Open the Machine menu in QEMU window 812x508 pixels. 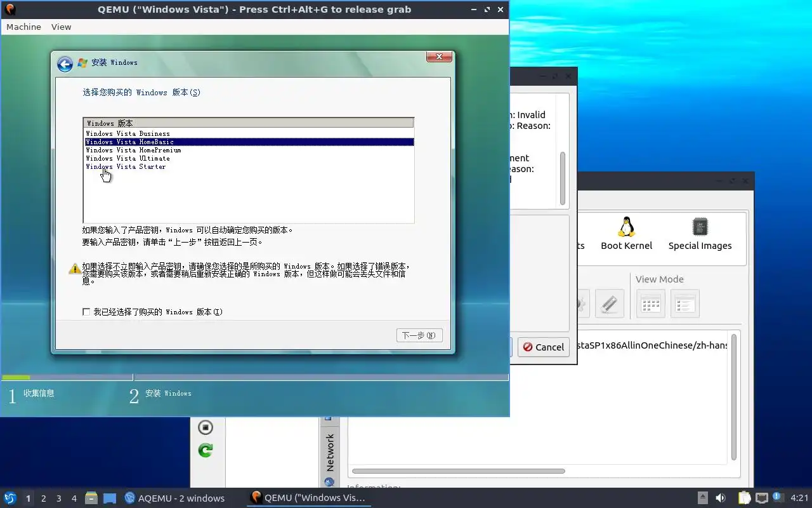coord(23,27)
